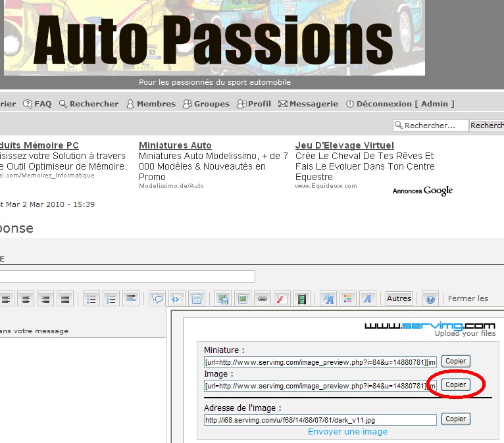Open the Profil page
The width and height of the screenshot is (504, 443).
point(254,104)
